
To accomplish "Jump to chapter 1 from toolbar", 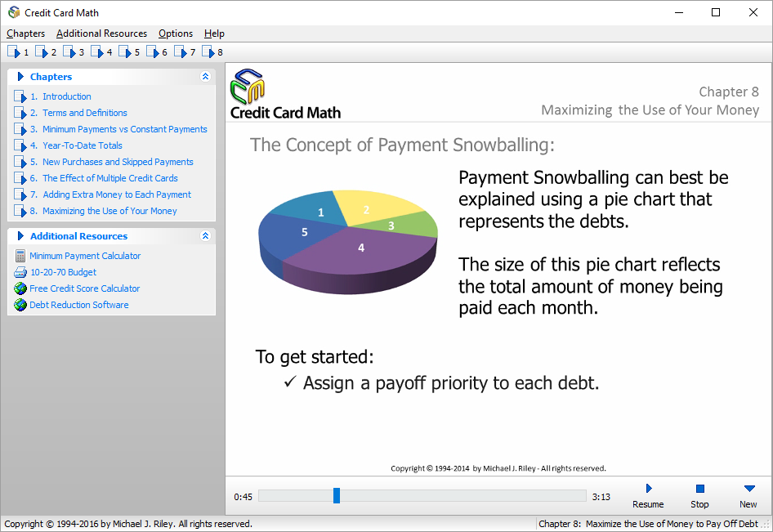I will pos(18,52).
